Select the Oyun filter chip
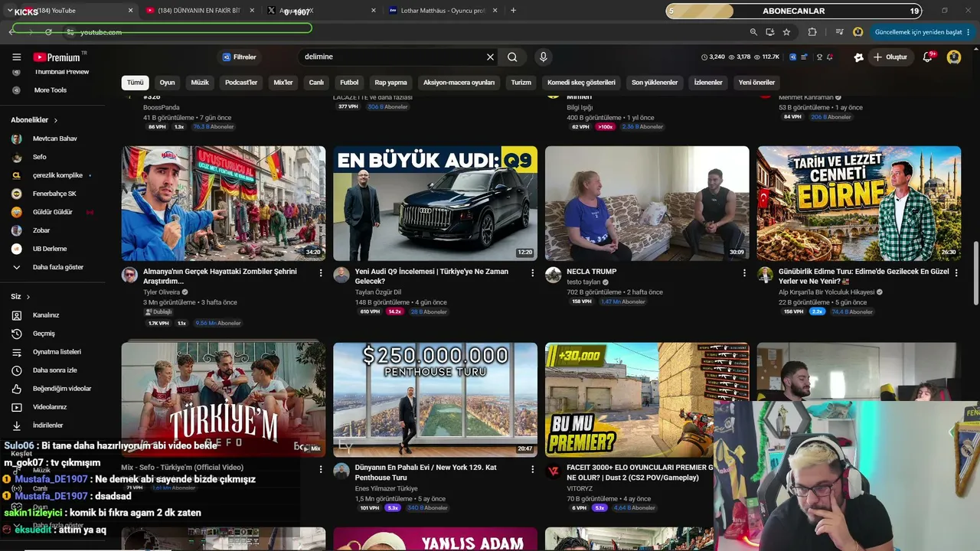 167,83
